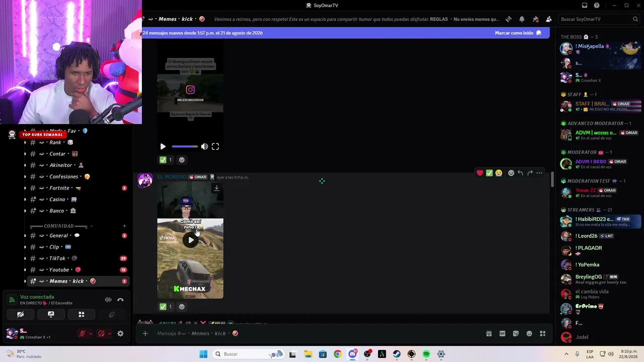Open the threads icon in channel header
Image resolution: width=644 pixels, height=362 pixels.
click(x=508, y=19)
